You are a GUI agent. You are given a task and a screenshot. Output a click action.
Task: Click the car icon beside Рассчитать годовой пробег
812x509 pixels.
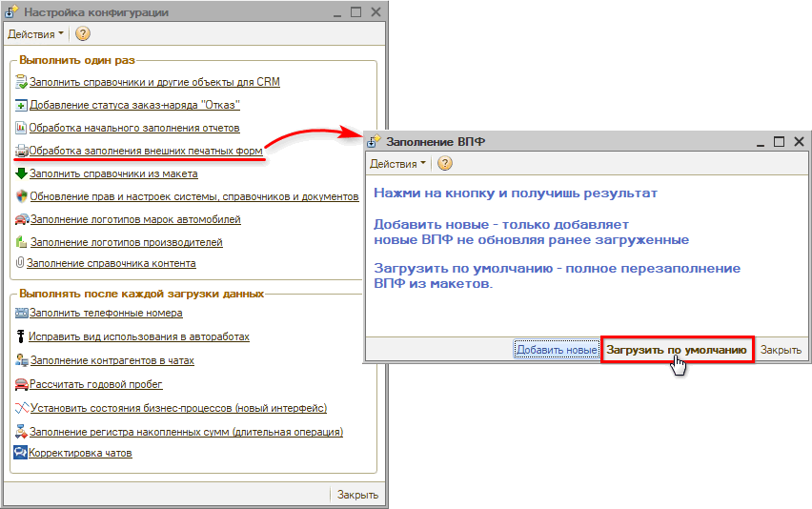[x=22, y=384]
